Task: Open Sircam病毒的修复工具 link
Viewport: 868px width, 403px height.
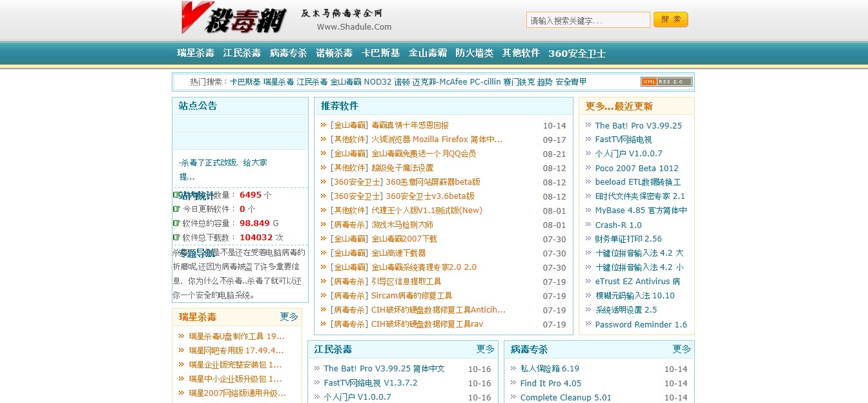Action: click(x=411, y=296)
